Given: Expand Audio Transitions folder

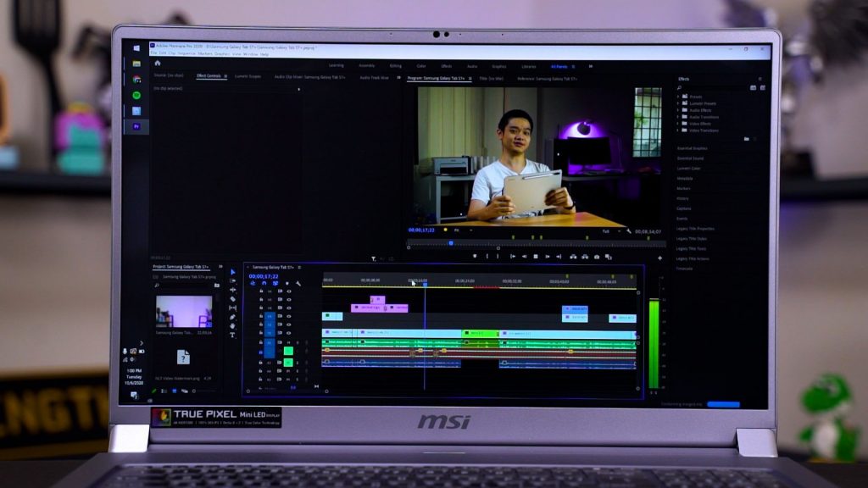Looking at the screenshot, I should coord(678,117).
